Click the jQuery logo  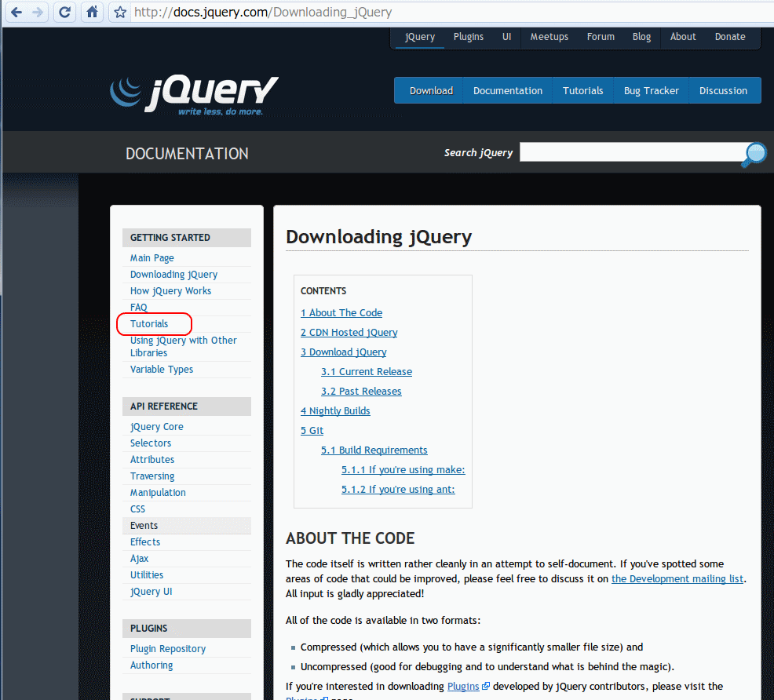pos(194,95)
